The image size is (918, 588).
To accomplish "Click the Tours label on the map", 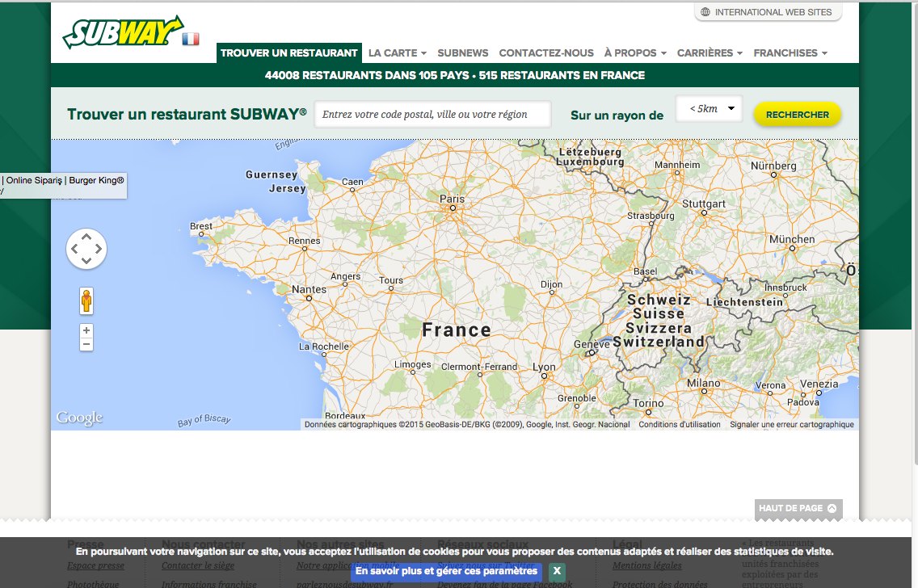I will pos(391,280).
